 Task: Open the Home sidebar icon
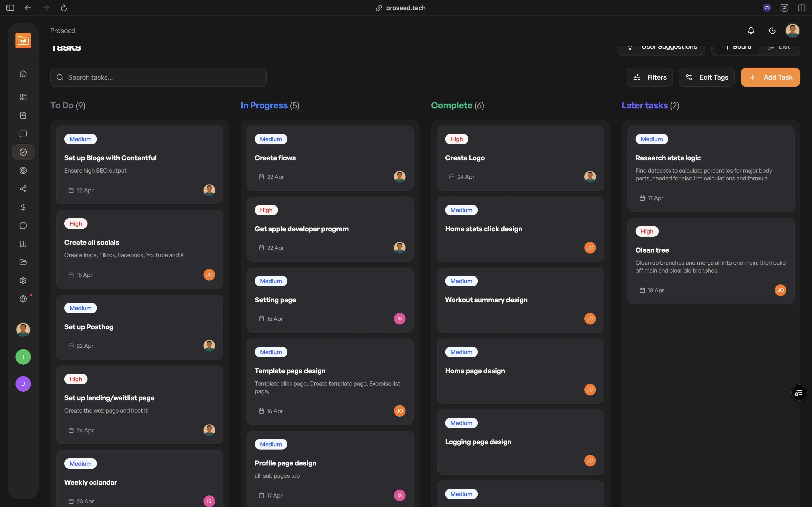tap(23, 73)
